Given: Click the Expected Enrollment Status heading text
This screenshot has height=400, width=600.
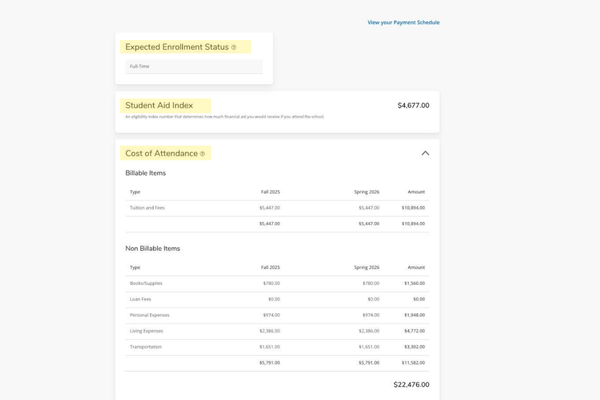Looking at the screenshot, I should click(177, 47).
